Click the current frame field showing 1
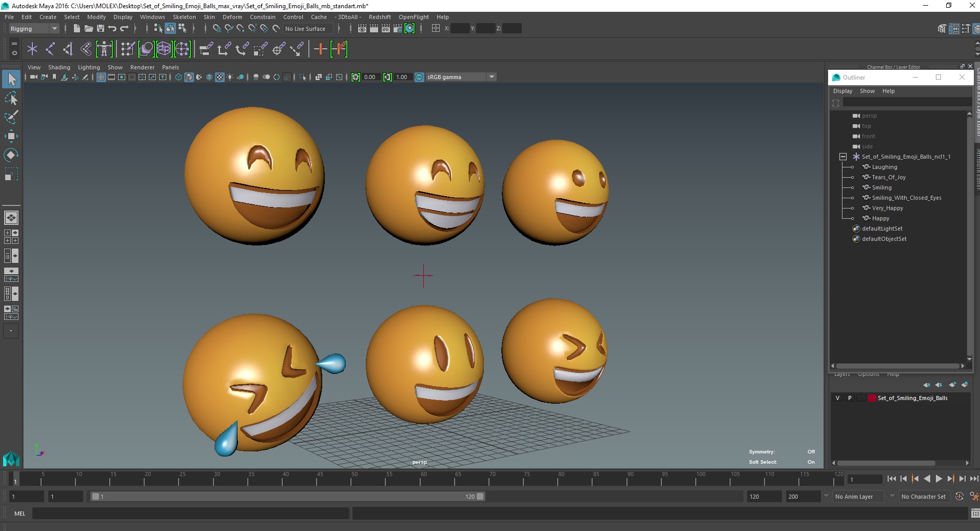980x531 pixels. click(865, 479)
